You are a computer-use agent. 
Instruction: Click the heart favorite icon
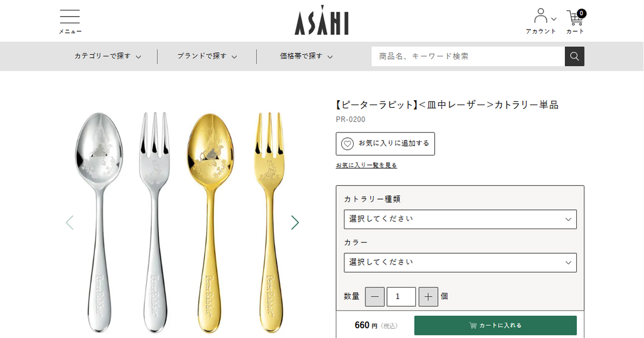[x=348, y=144]
